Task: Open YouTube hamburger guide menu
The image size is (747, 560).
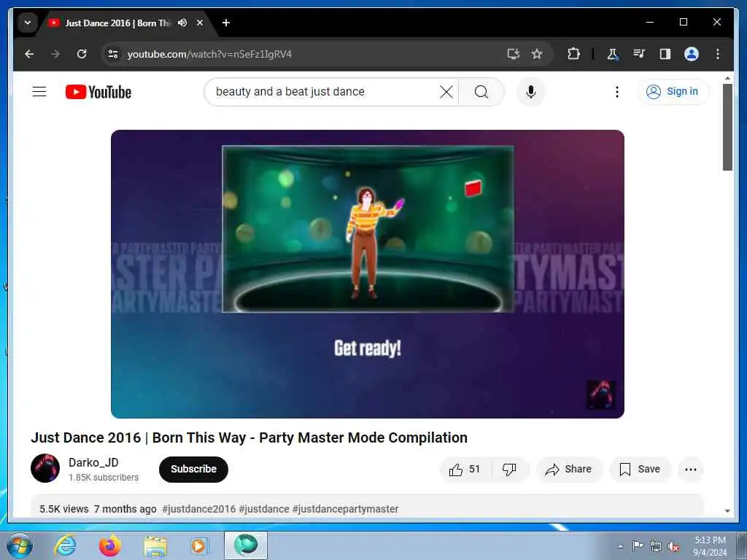Action: click(39, 91)
